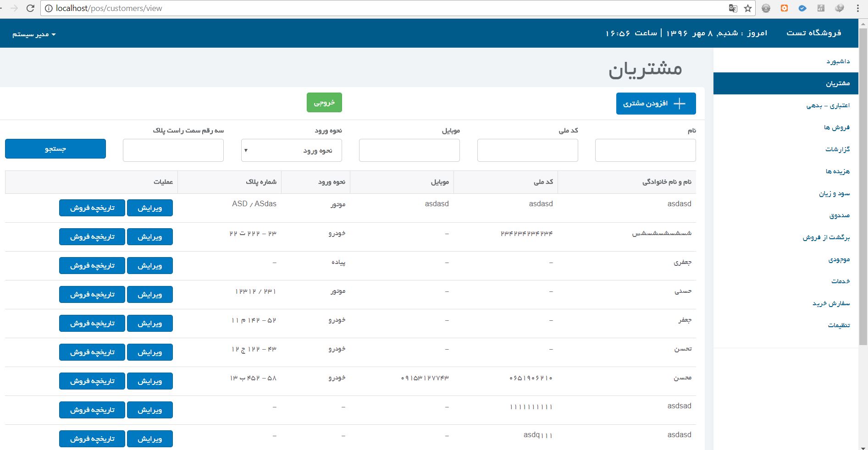
Task: Open the داشبورد sidebar menu item
Action: tap(838, 61)
